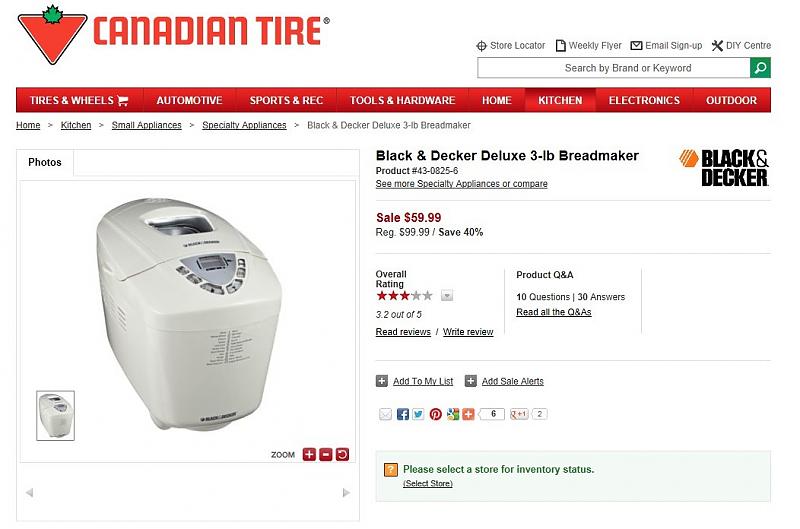The width and height of the screenshot is (800, 529).
Task: Click the green search magnifier button
Action: 761,68
